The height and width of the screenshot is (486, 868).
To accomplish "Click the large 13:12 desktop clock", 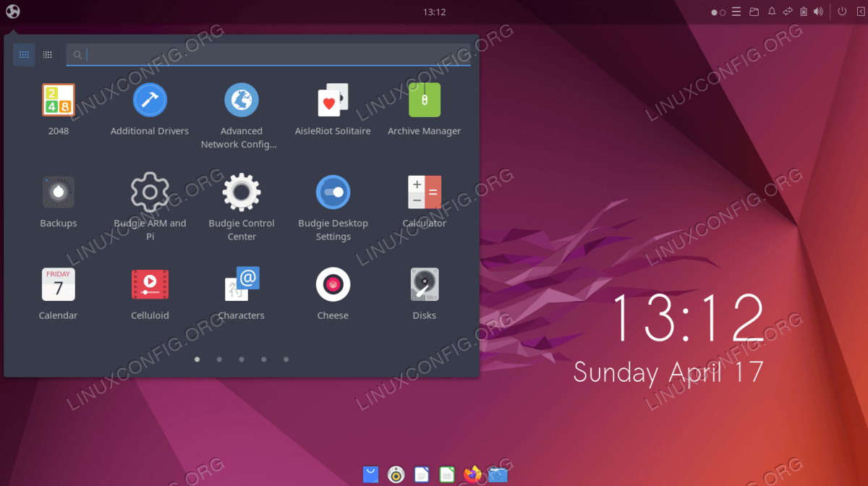I will (x=689, y=318).
